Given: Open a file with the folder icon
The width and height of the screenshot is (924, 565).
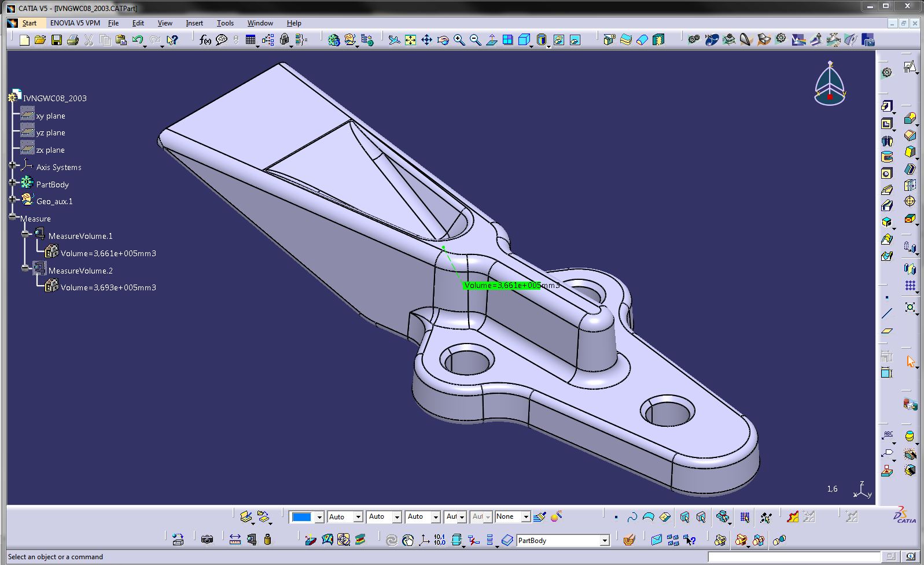Looking at the screenshot, I should pyautogui.click(x=40, y=40).
